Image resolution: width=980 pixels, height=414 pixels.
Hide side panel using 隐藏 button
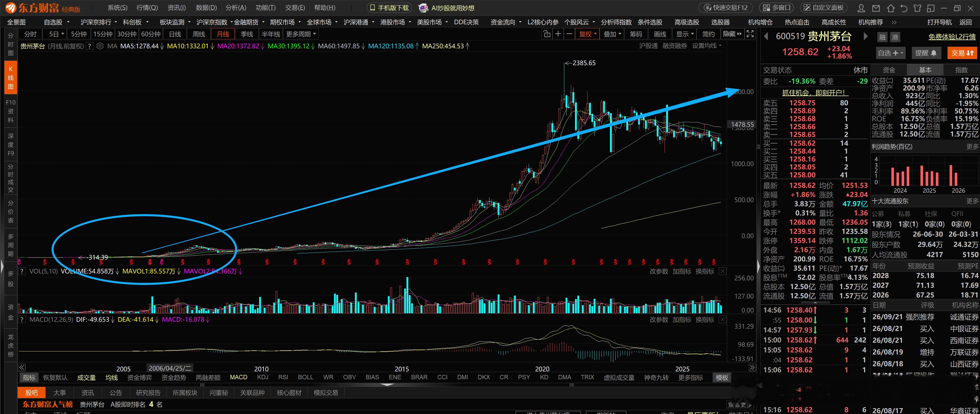pyautogui.click(x=732, y=34)
